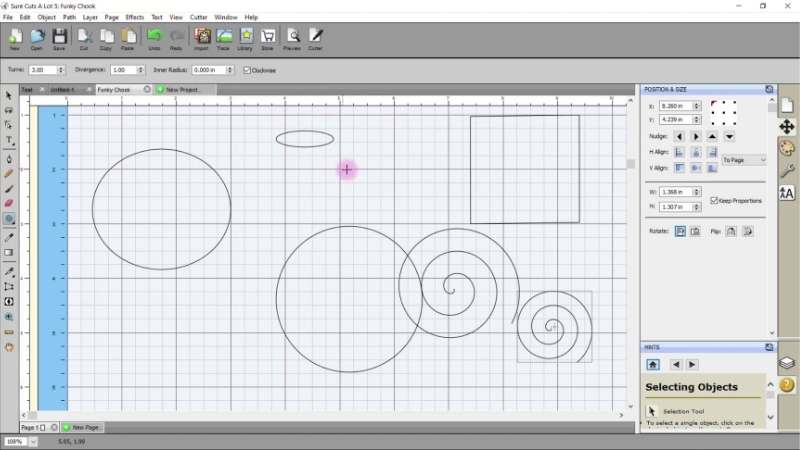The image size is (800, 450).
Task: Toggle the Keep Proportions checkbox
Action: coord(714,201)
